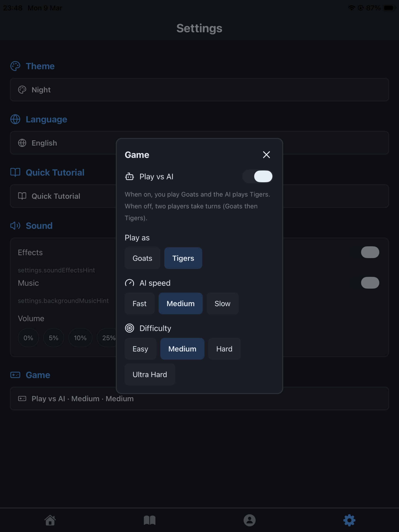Image resolution: width=399 pixels, height=532 pixels.
Task: Click the Theme section heading
Action: (40, 66)
